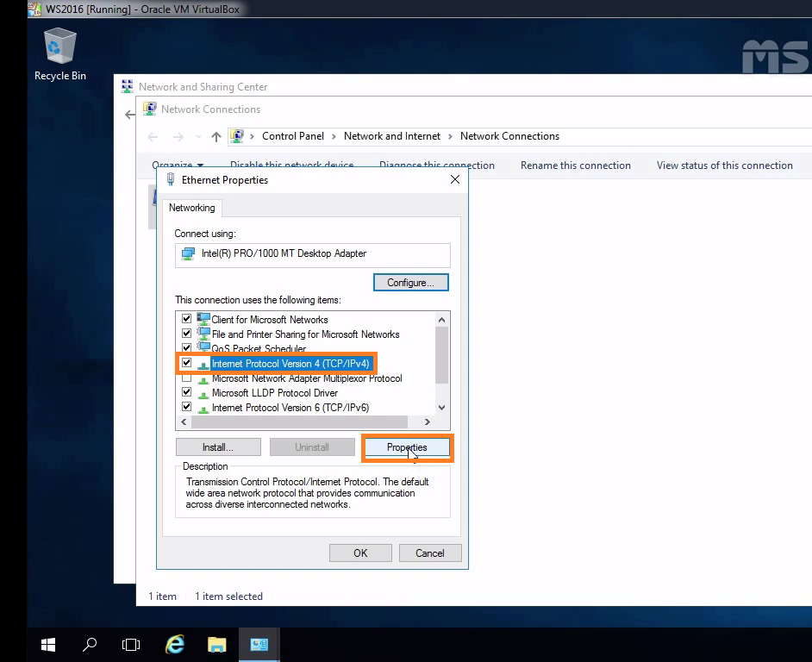Click the Configure button

coord(411,283)
